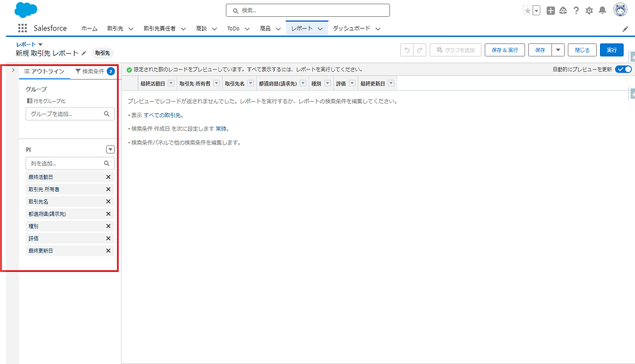Open the help question mark icon
635x364 pixels.
[x=576, y=10]
